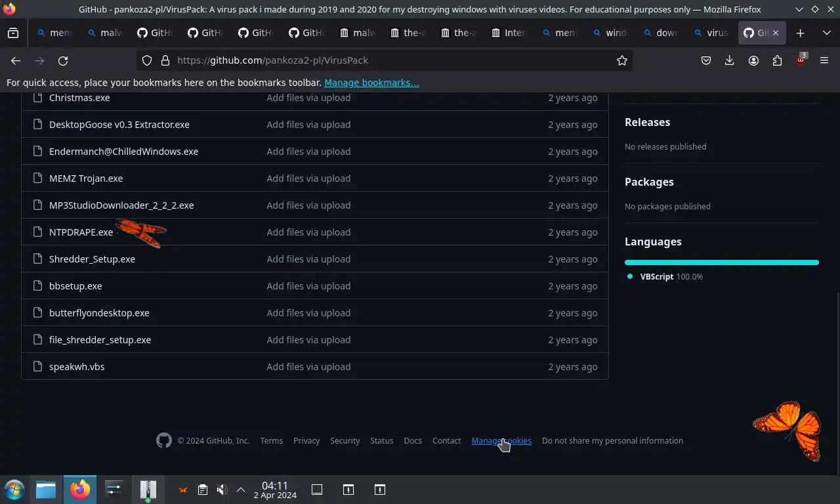The height and width of the screenshot is (504, 840).
Task: Open the clipboard tray icon
Action: tap(203, 490)
